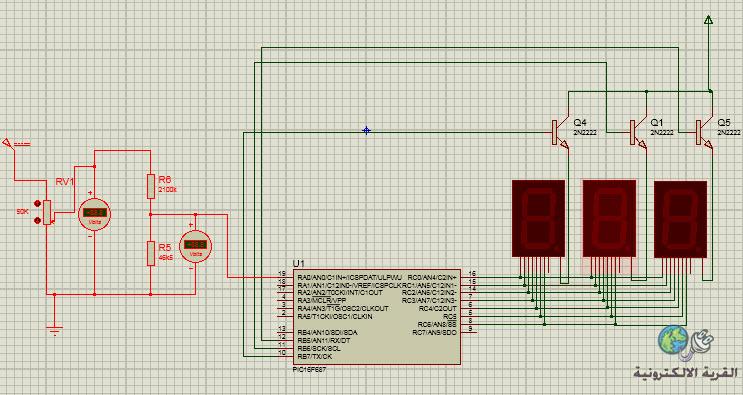Click the leftmost seven-segment display

pyautogui.click(x=538, y=218)
